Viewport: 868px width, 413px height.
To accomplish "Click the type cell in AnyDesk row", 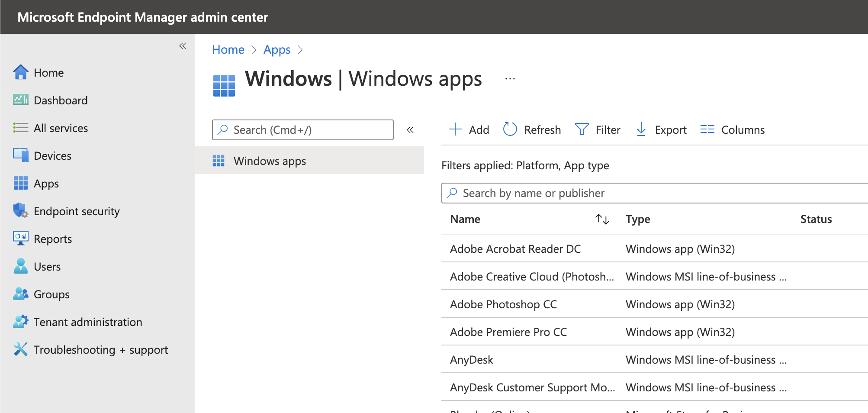I will click(706, 360).
